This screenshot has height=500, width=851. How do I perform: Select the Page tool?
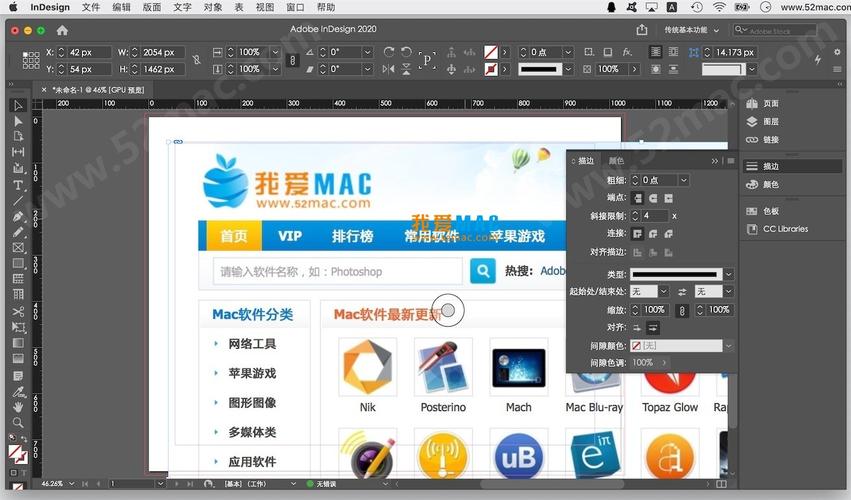pyautogui.click(x=18, y=136)
